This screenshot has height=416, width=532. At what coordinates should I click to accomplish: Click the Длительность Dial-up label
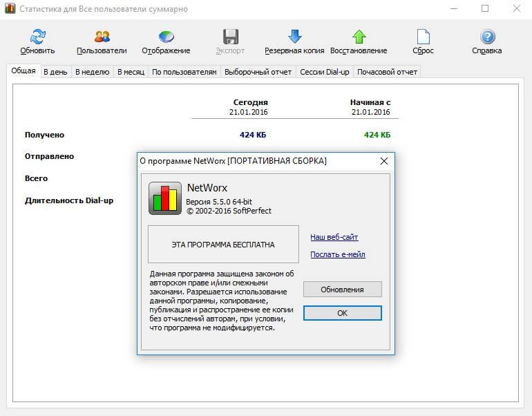(x=69, y=200)
